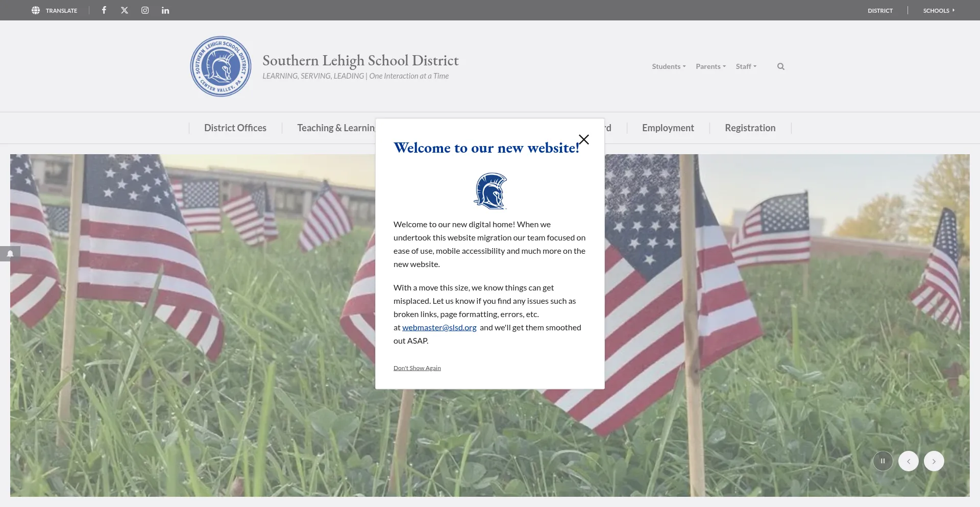Open the District Offices menu
Image resolution: width=980 pixels, height=507 pixels.
click(x=235, y=128)
